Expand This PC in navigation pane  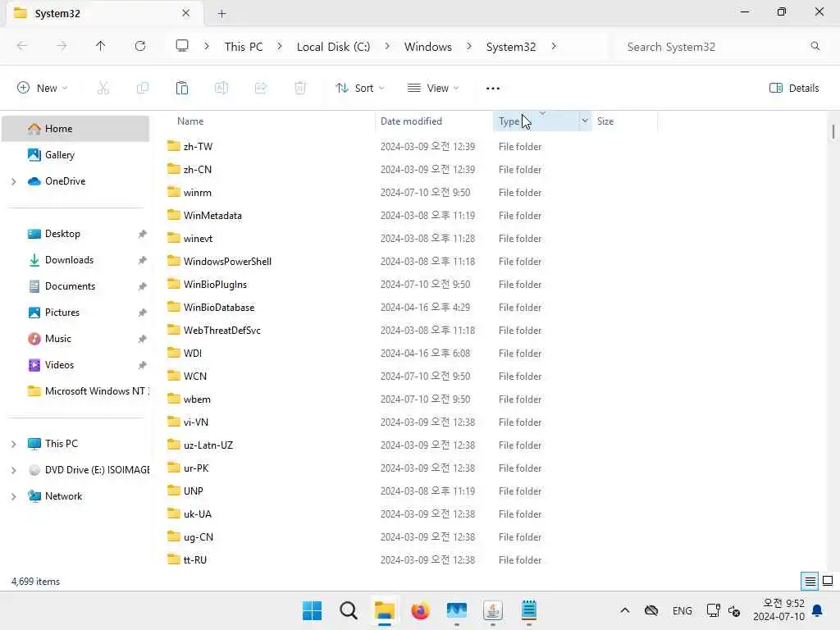[x=13, y=444]
